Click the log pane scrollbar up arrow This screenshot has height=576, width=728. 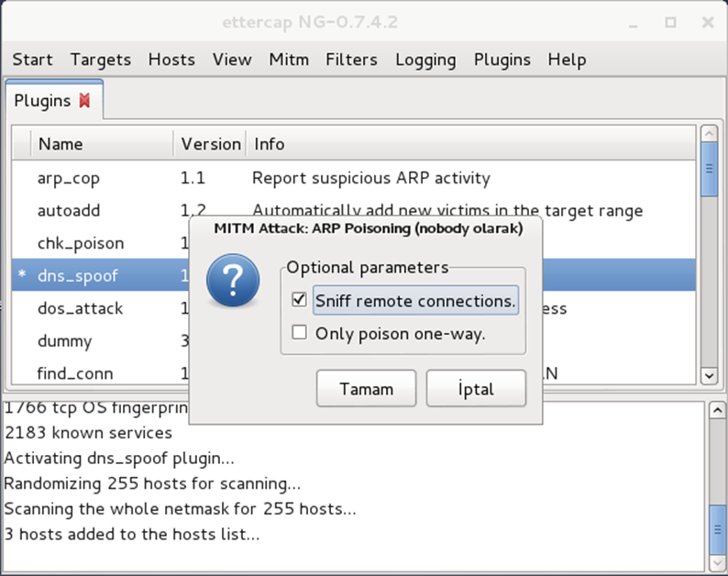tap(717, 410)
